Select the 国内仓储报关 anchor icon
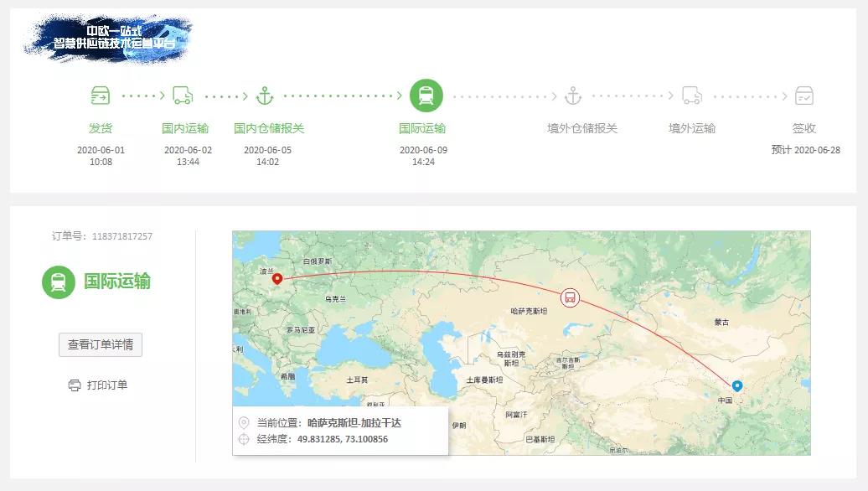868x491 pixels. pyautogui.click(x=265, y=96)
